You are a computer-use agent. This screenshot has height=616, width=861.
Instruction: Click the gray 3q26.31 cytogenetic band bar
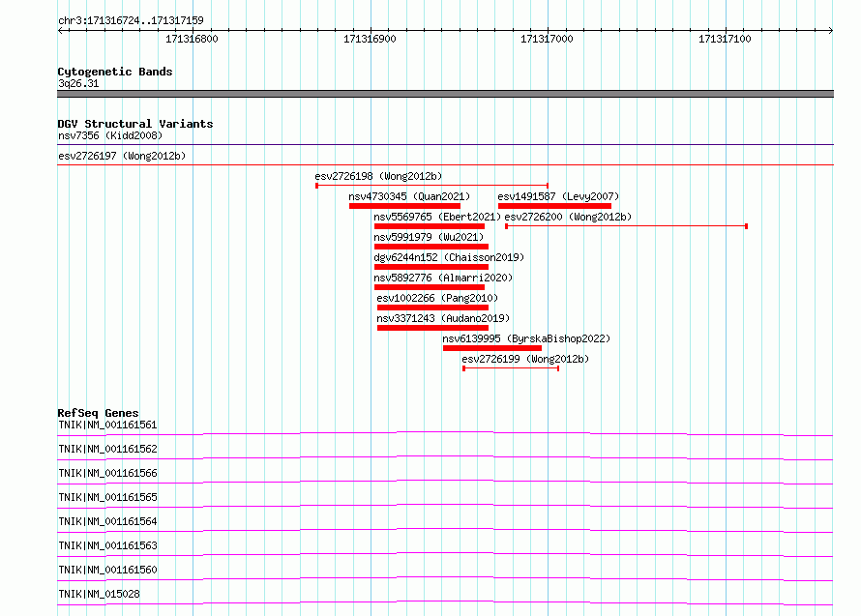445,94
